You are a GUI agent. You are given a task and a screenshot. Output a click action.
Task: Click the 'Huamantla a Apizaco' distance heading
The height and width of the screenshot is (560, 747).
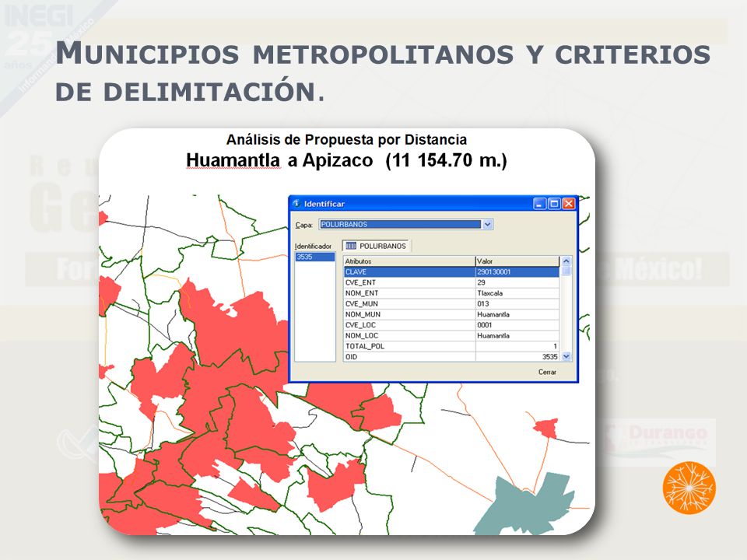pos(346,160)
